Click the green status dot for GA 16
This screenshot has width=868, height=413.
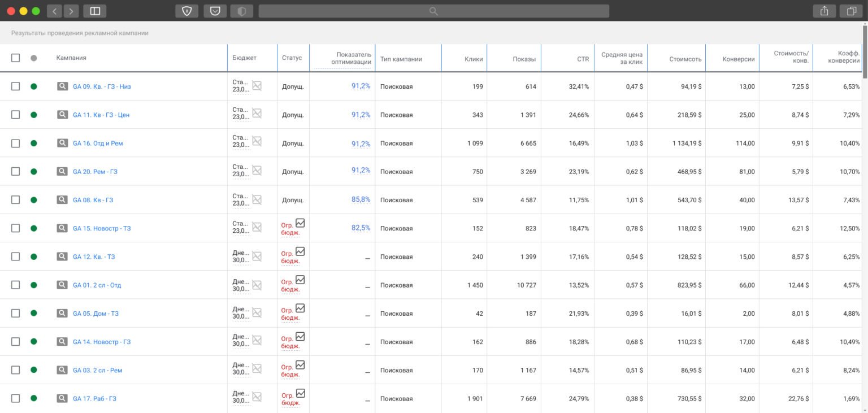(x=34, y=144)
